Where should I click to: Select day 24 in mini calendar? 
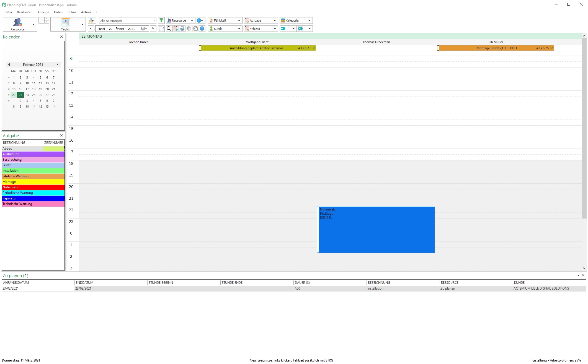[27, 95]
